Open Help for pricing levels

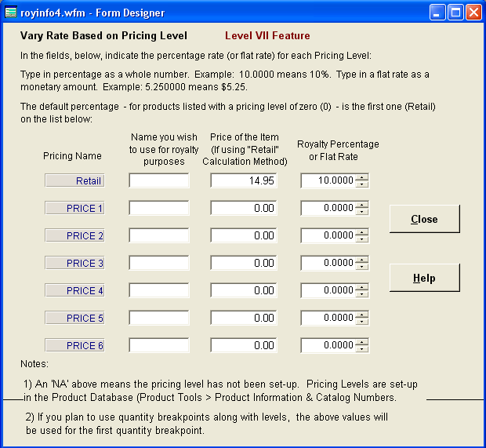tap(424, 278)
